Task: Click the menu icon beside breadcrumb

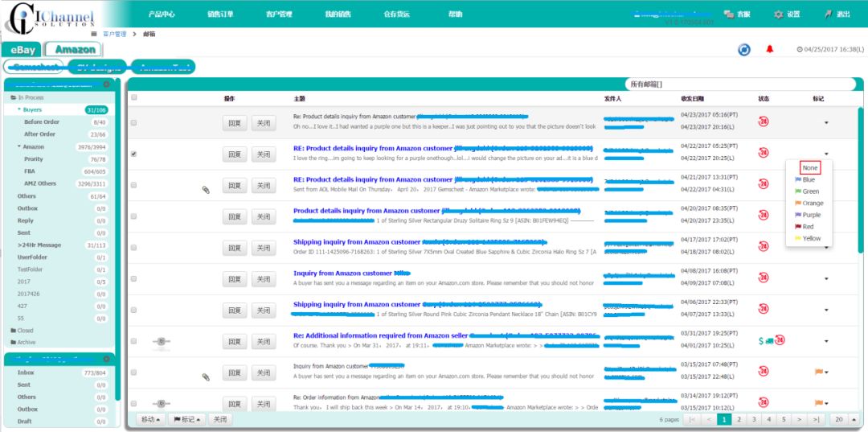Action: [93, 34]
